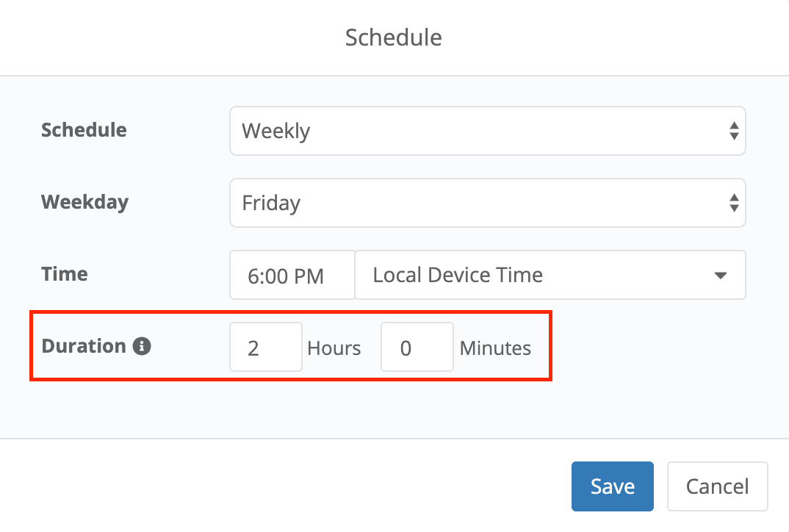
Task: Click the Hours unit label
Action: pos(334,348)
